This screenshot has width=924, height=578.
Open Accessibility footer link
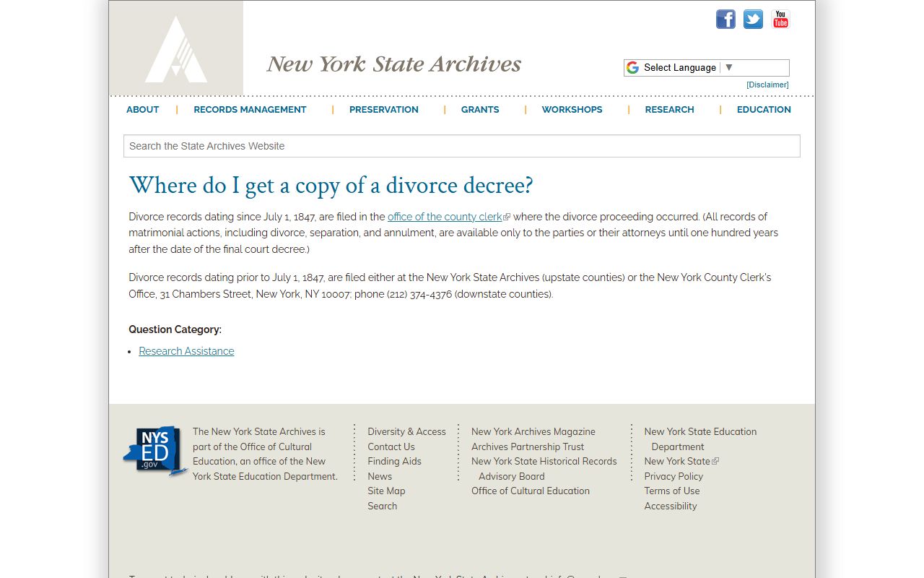(x=671, y=506)
